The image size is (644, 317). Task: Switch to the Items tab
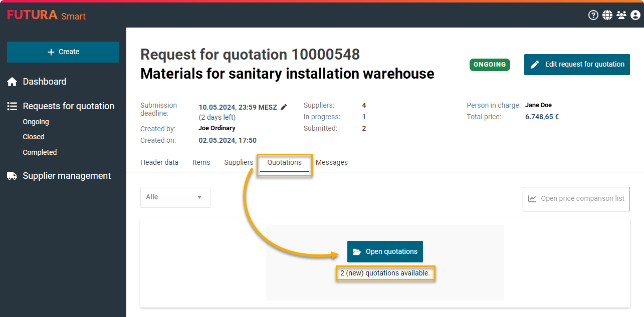click(201, 162)
